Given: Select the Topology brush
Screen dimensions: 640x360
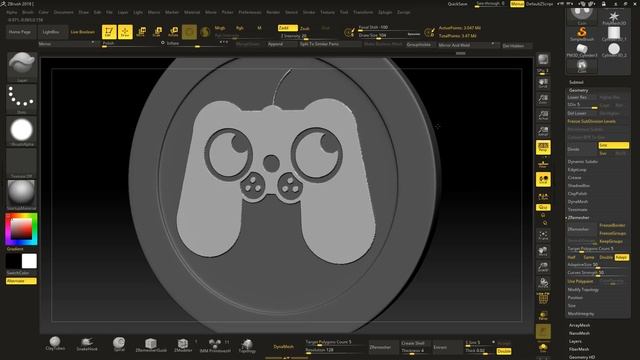Looking at the screenshot, I should tap(247, 345).
